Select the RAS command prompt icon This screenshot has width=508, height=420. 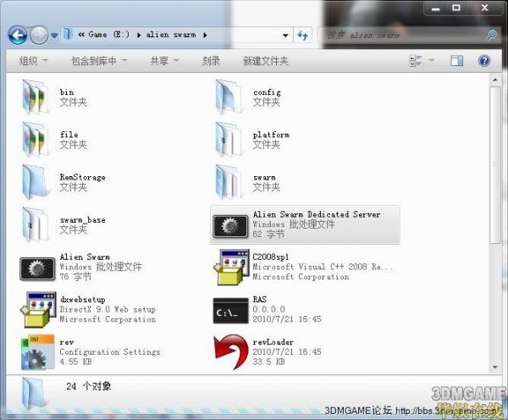coord(230,311)
